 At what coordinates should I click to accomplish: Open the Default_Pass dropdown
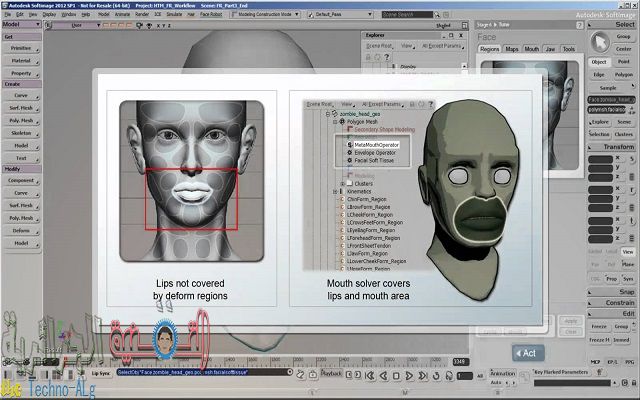click(x=340, y=14)
